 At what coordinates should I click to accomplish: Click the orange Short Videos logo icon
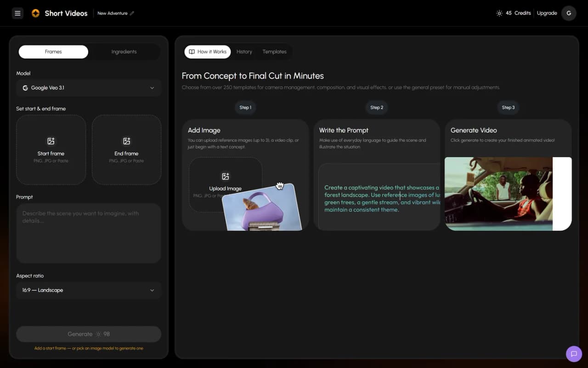tap(35, 13)
